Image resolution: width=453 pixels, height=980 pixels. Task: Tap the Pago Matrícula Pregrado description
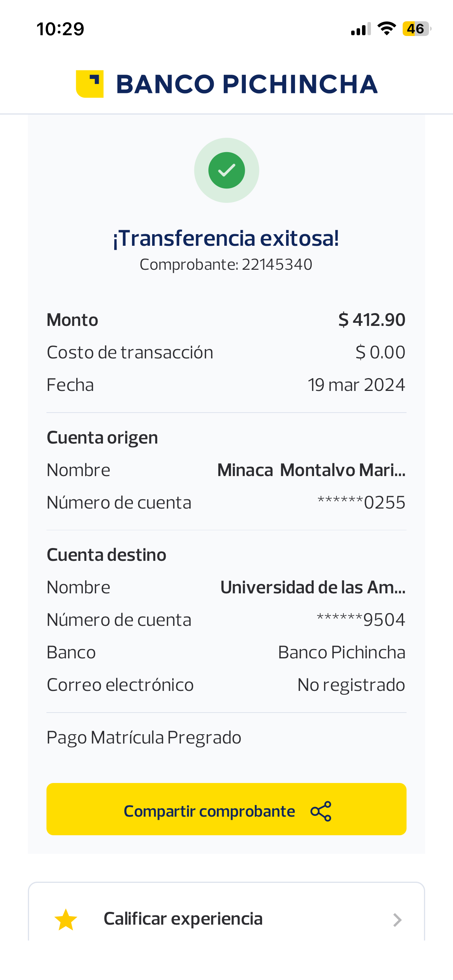144,738
